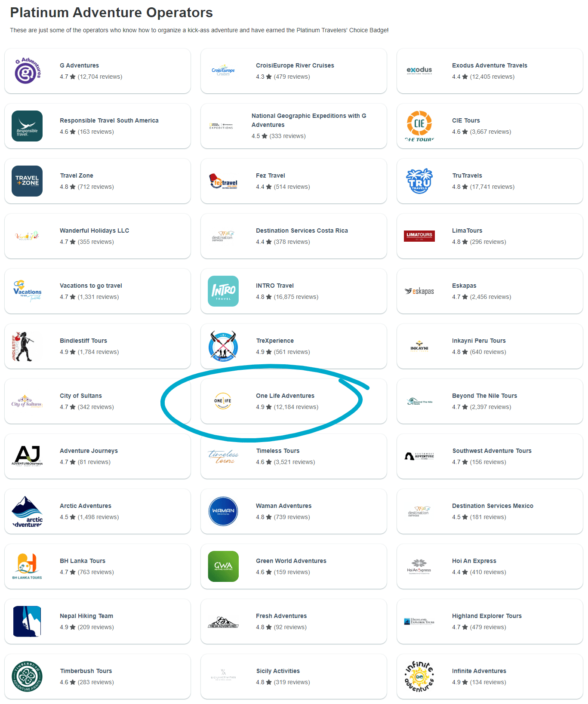Click the CroisiEurope River Cruises name
Screen dimensions: 588x704
tap(295, 65)
